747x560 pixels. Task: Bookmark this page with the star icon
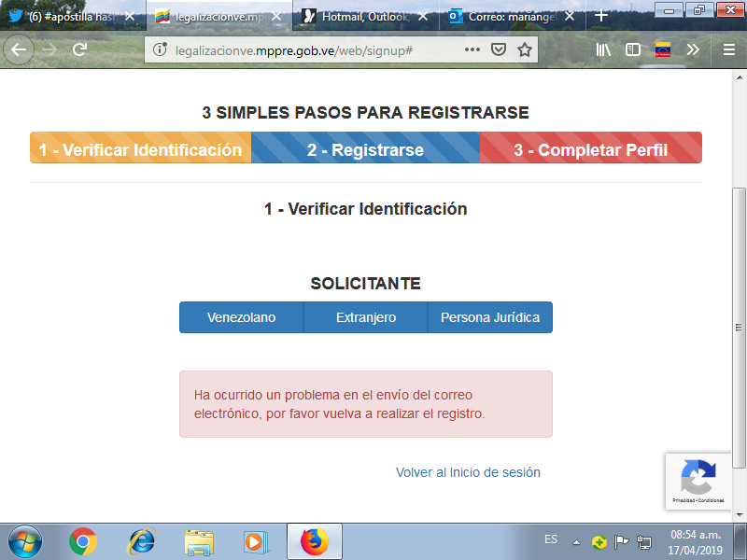(x=525, y=49)
